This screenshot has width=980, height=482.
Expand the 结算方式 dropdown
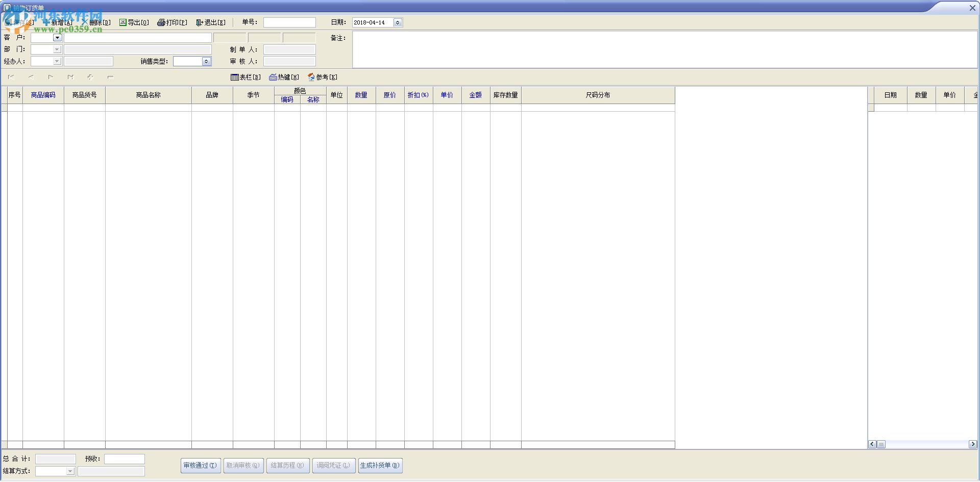(x=70, y=471)
